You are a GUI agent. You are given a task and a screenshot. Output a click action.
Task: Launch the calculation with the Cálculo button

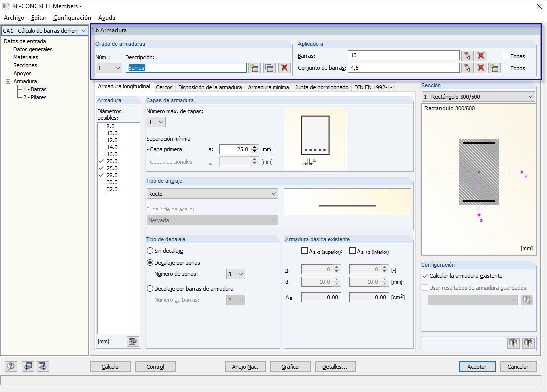(110, 366)
